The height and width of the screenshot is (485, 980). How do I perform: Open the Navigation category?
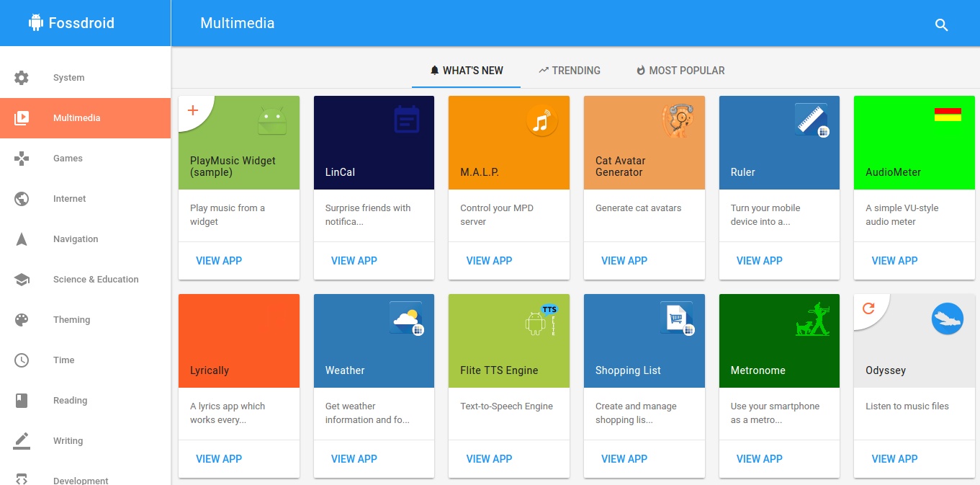click(x=85, y=239)
